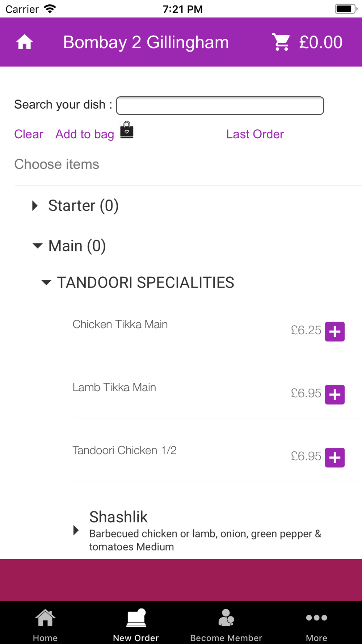Tap the £0.00 cart total
362x644 pixels.
pos(320,42)
